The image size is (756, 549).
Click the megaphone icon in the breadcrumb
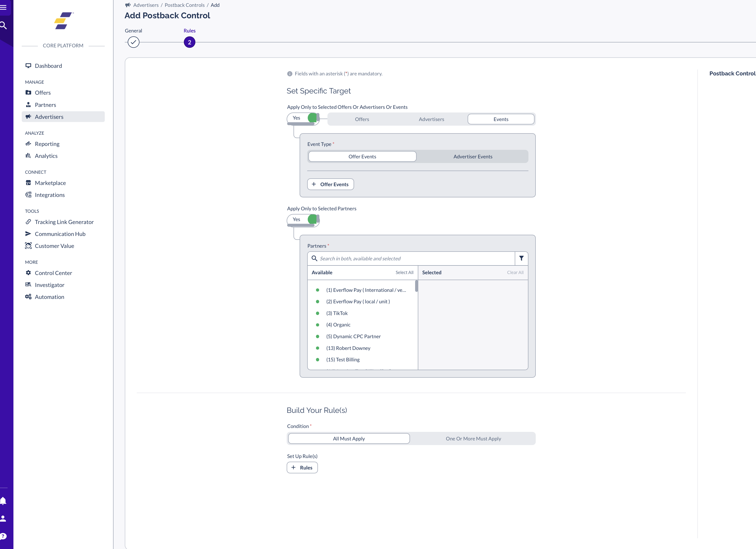point(128,5)
